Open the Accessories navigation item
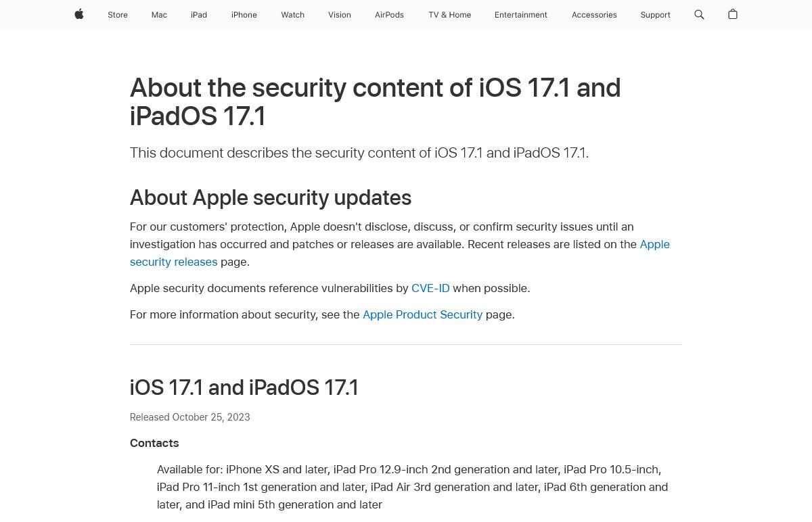This screenshot has height=522, width=812. 594,15
